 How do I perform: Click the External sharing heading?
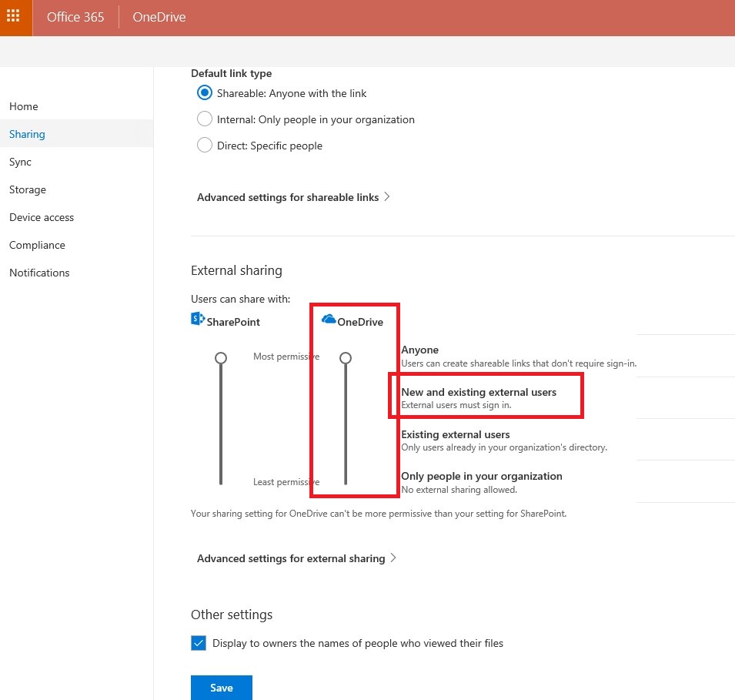point(236,271)
